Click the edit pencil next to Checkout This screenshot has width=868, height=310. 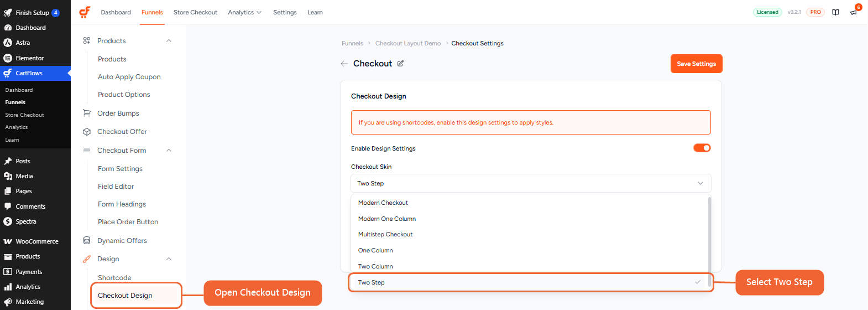tap(400, 64)
